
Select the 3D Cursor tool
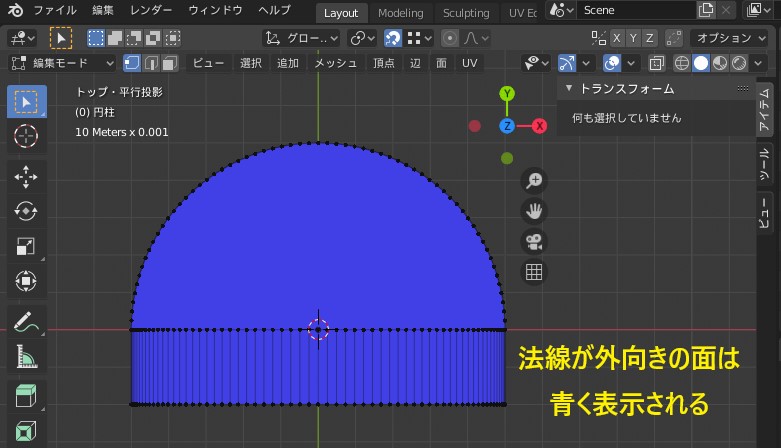click(26, 136)
